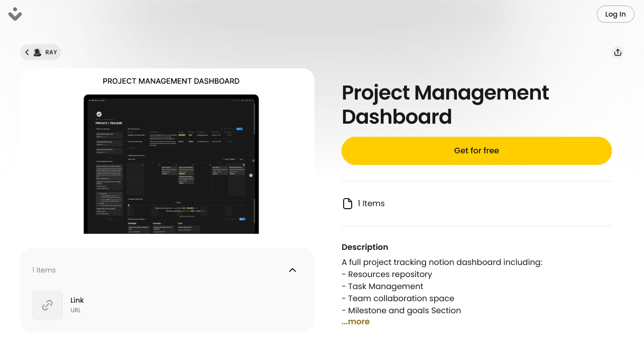Click the site logo icon
Image resolution: width=644 pixels, height=362 pixels.
click(15, 14)
